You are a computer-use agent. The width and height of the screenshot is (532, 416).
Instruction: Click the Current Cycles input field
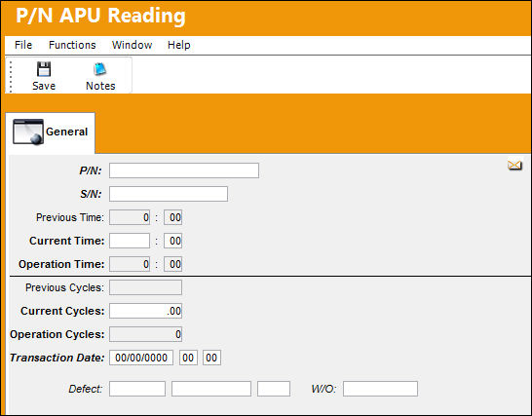click(145, 311)
